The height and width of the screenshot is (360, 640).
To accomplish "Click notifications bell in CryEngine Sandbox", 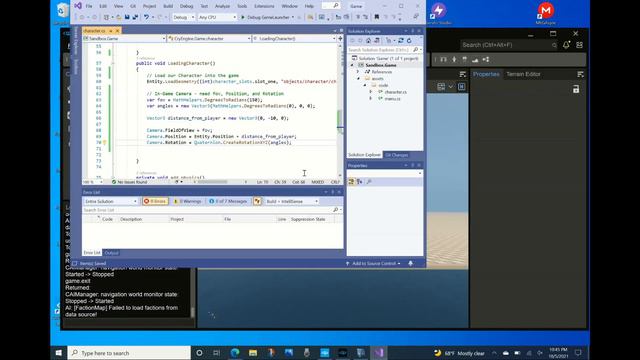I will pyautogui.click(x=566, y=45).
